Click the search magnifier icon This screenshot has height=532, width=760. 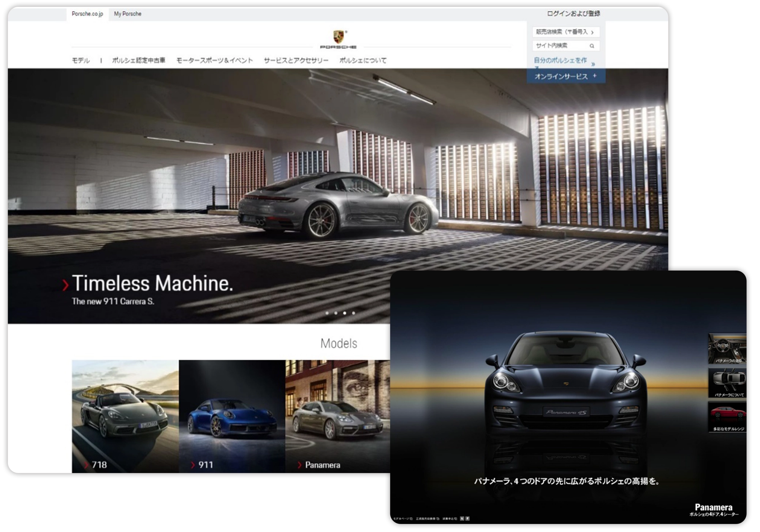coord(592,46)
